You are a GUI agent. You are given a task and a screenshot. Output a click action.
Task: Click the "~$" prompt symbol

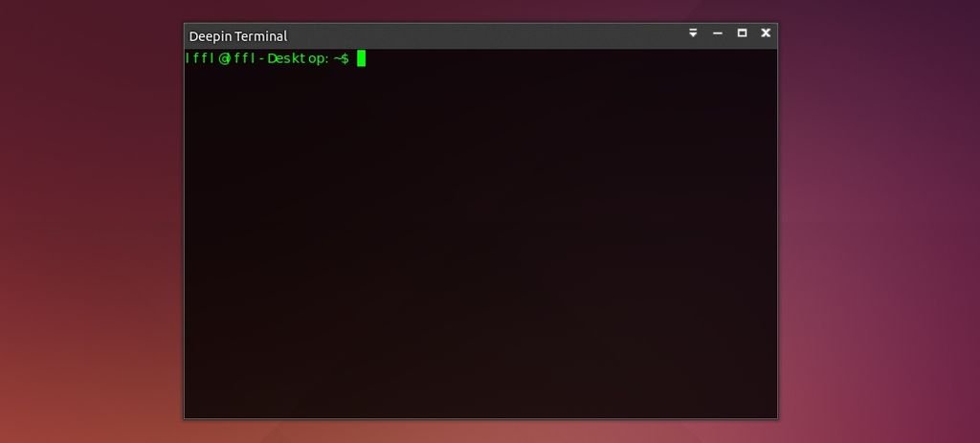[x=342, y=58]
